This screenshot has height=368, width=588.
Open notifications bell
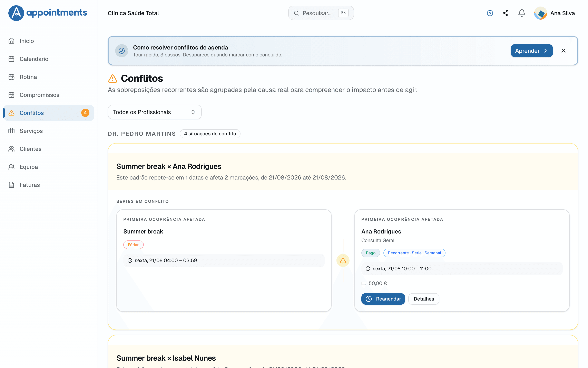point(522,13)
